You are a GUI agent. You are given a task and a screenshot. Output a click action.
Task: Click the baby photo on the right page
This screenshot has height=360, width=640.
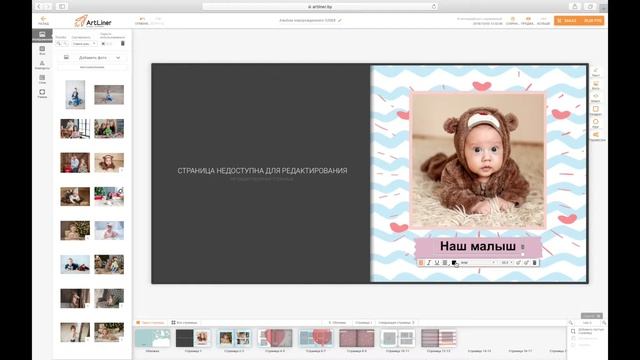click(478, 161)
